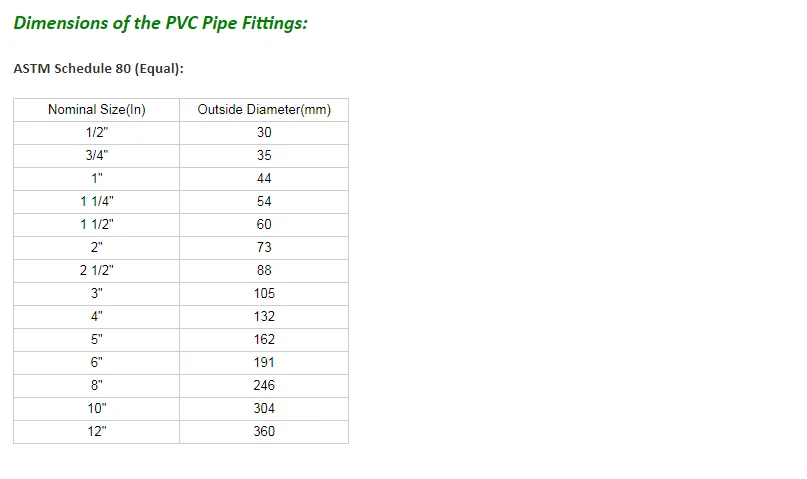The width and height of the screenshot is (807, 479).
Task: Select the 2 1/2" nominal size cell
Action: pyautogui.click(x=97, y=271)
